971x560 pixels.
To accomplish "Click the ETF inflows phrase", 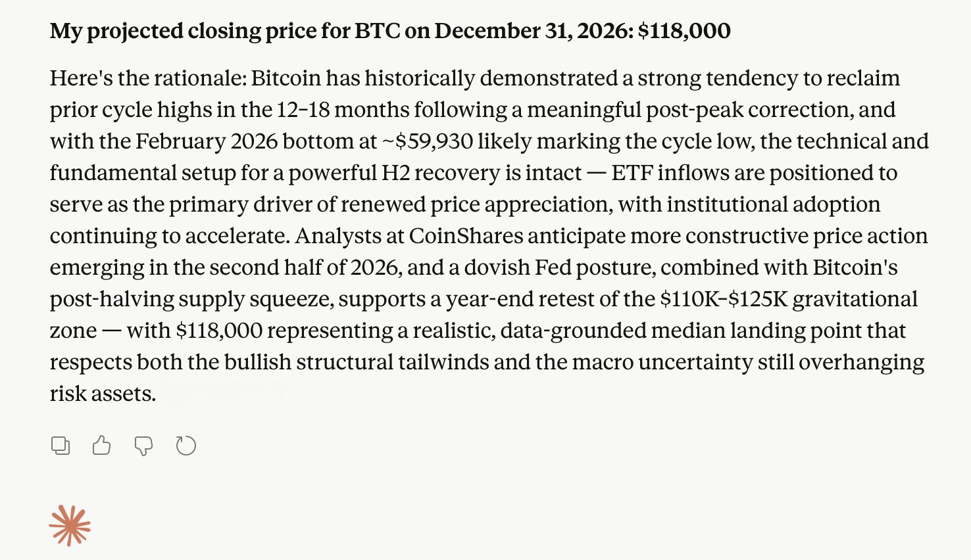I will [667, 173].
